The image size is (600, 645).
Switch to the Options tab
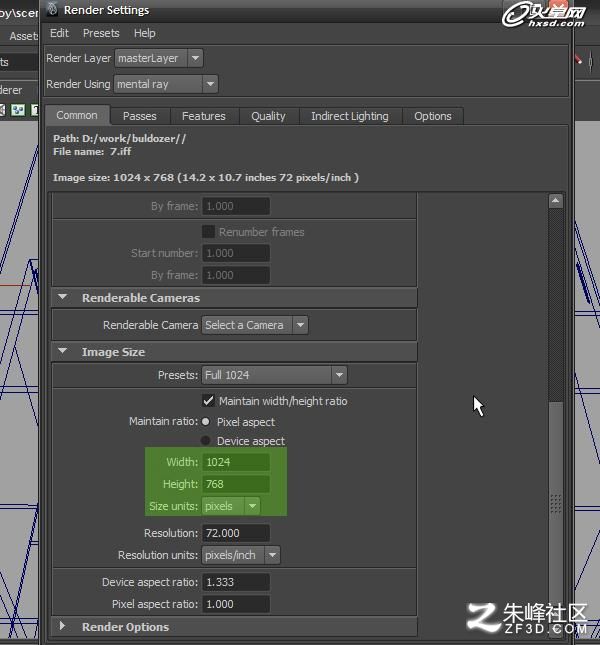coord(433,116)
